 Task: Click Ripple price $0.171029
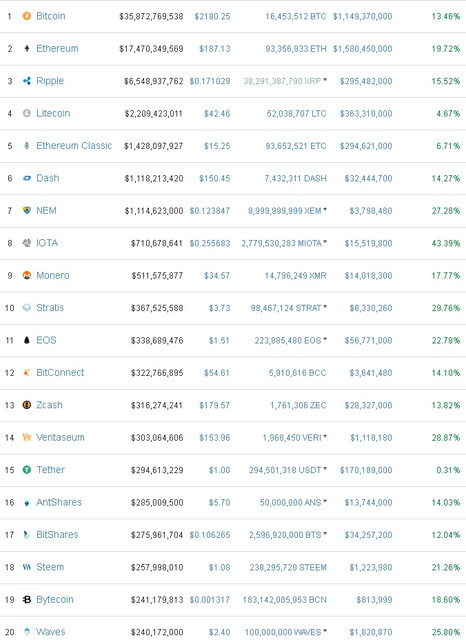point(210,81)
